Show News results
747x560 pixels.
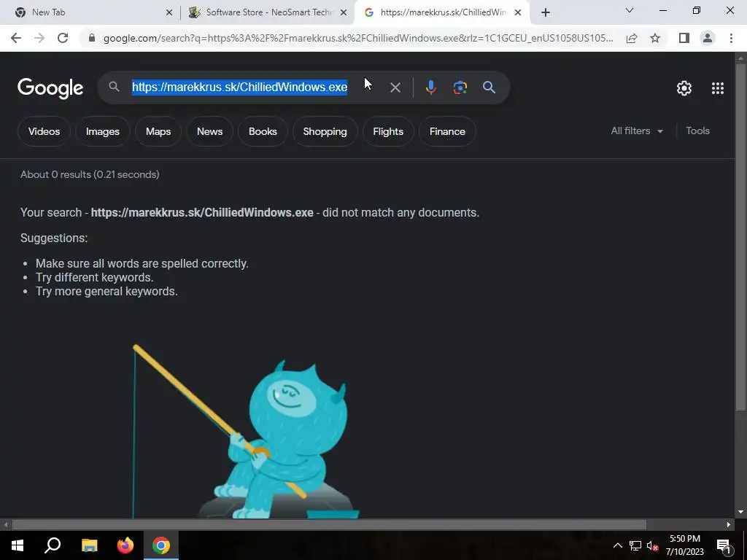tap(209, 131)
